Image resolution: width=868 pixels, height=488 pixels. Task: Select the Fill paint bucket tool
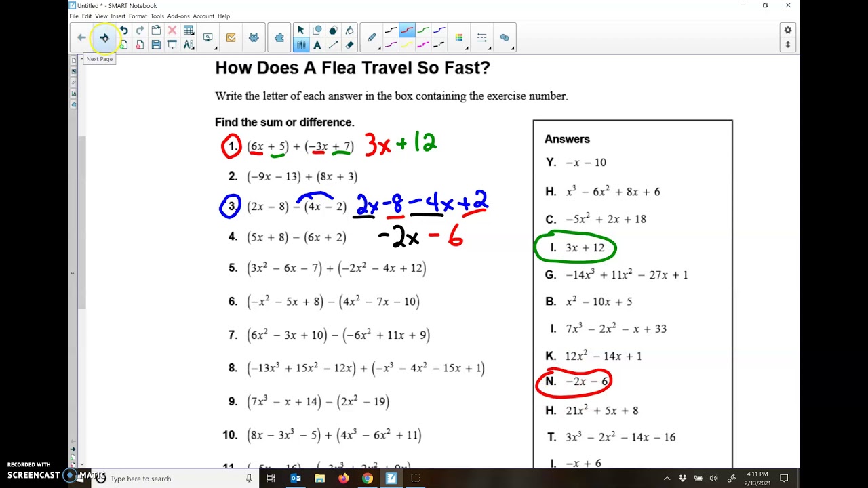click(349, 30)
